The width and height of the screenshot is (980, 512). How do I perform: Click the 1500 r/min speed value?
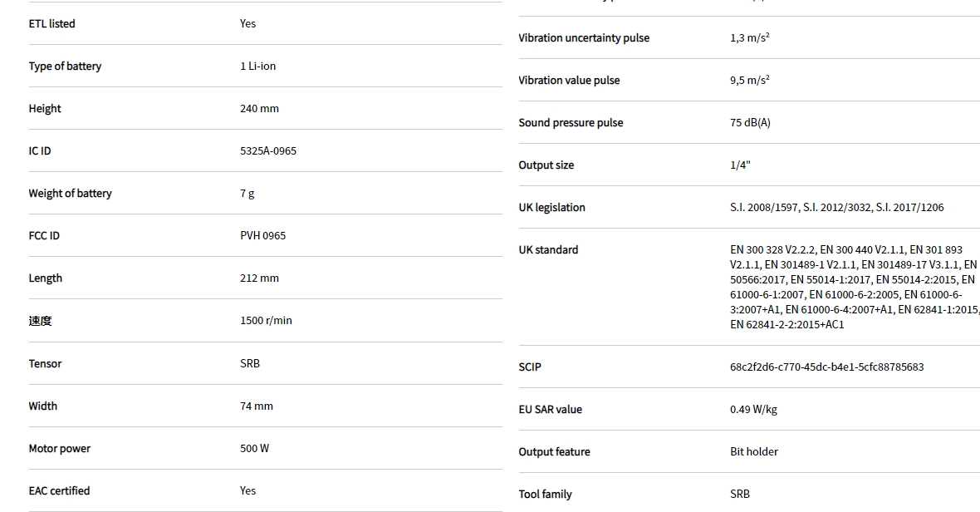(x=266, y=320)
